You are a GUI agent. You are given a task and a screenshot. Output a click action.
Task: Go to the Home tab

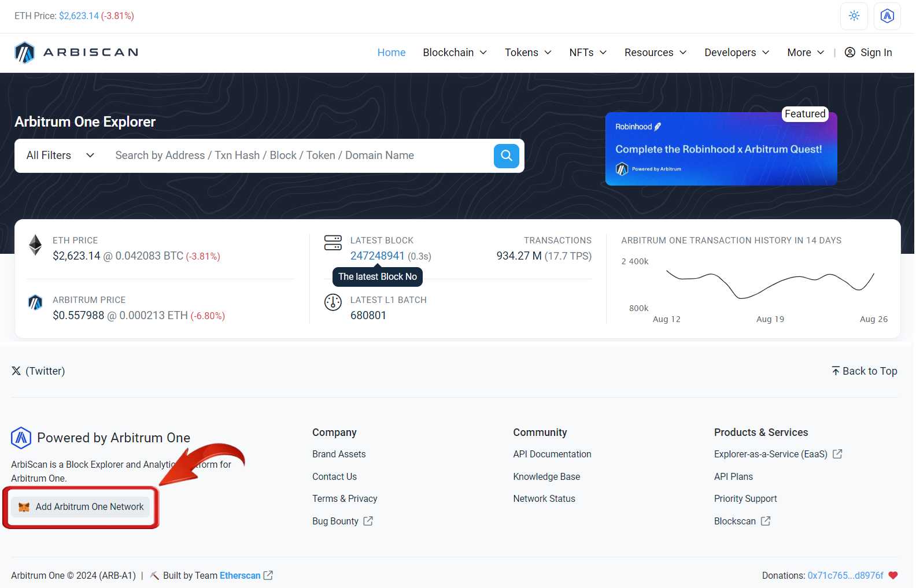(x=391, y=53)
